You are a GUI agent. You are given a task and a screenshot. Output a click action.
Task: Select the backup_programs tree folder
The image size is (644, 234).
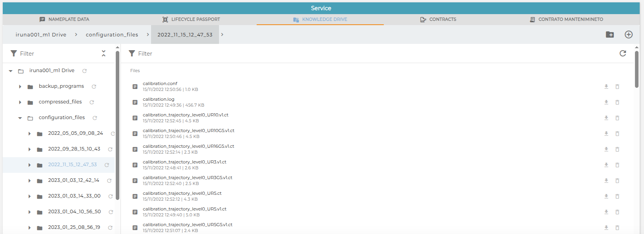(x=61, y=86)
